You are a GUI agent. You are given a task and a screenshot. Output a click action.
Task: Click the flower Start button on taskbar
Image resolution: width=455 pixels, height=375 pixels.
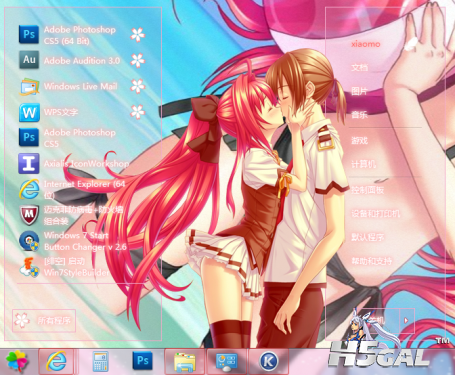(17, 361)
